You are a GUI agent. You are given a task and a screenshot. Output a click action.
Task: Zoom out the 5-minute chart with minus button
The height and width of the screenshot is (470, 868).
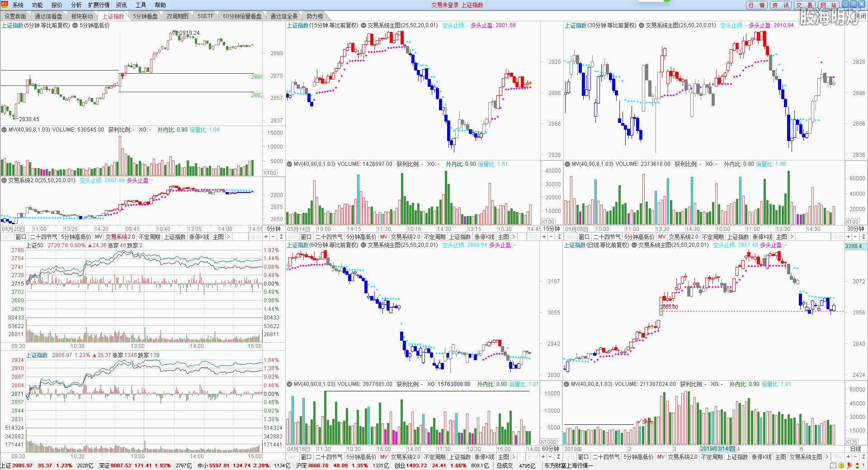tap(274, 237)
